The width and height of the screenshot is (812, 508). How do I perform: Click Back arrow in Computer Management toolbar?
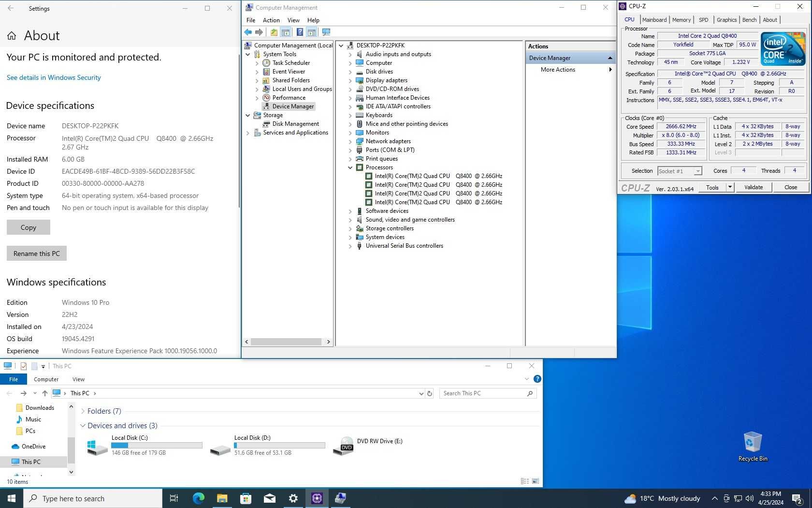click(x=248, y=32)
